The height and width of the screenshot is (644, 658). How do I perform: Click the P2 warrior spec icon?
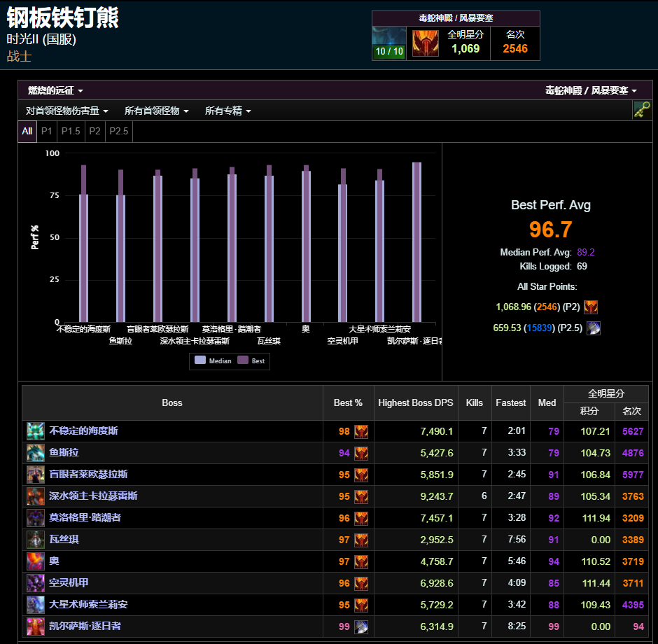[591, 307]
